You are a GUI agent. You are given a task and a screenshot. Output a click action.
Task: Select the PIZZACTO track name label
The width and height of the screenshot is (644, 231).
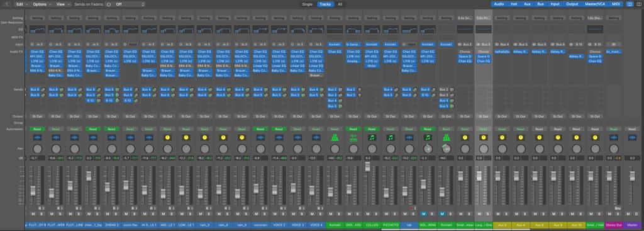(x=390, y=225)
